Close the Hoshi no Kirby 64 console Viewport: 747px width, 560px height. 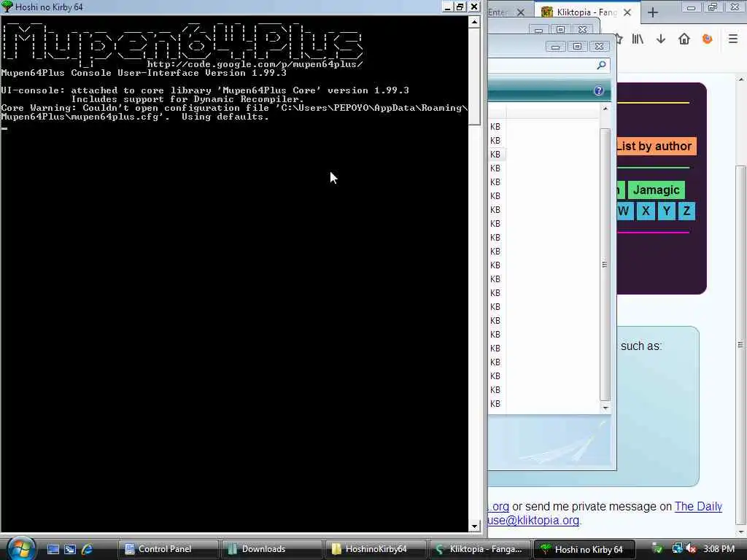(x=474, y=7)
